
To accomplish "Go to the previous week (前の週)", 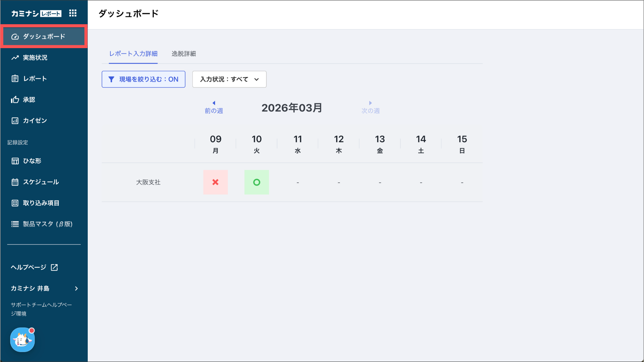I will [x=214, y=108].
